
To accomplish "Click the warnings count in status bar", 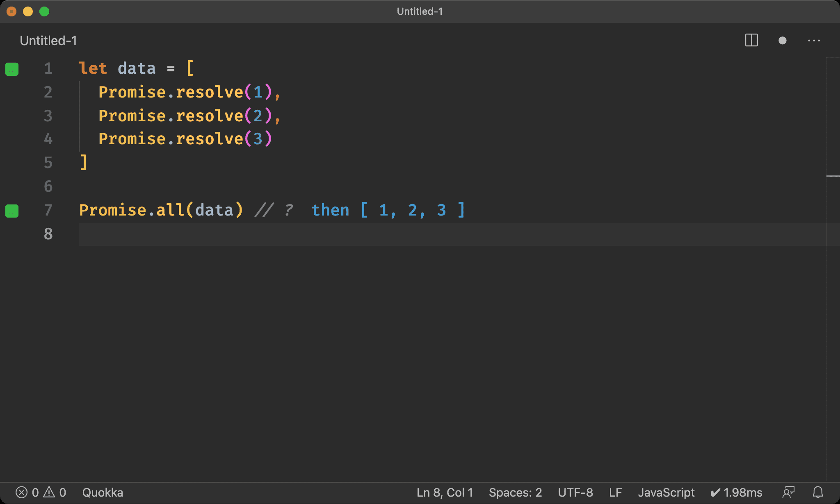I will [55, 492].
